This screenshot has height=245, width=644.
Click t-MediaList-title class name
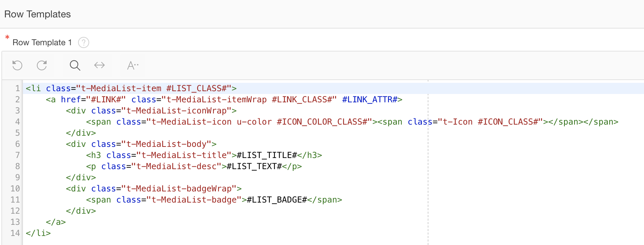[184, 155]
